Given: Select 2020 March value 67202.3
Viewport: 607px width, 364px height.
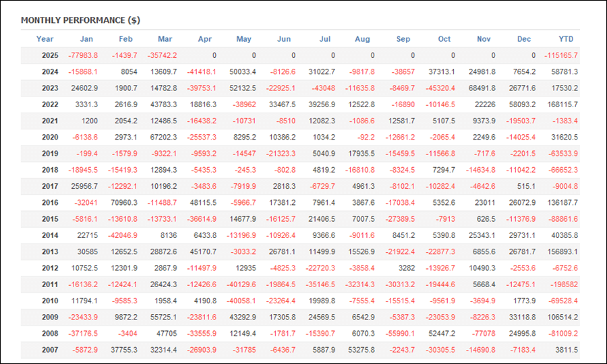Looking at the screenshot, I should 163,138.
